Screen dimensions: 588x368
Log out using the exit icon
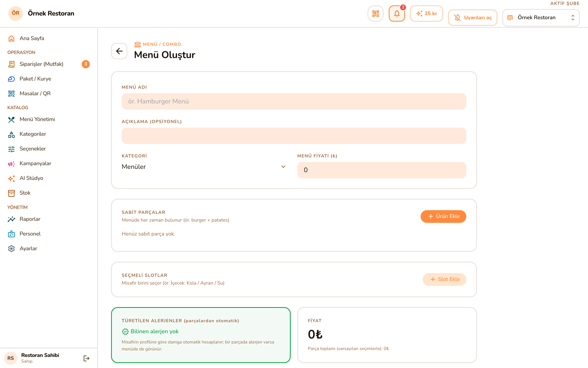pyautogui.click(x=87, y=358)
